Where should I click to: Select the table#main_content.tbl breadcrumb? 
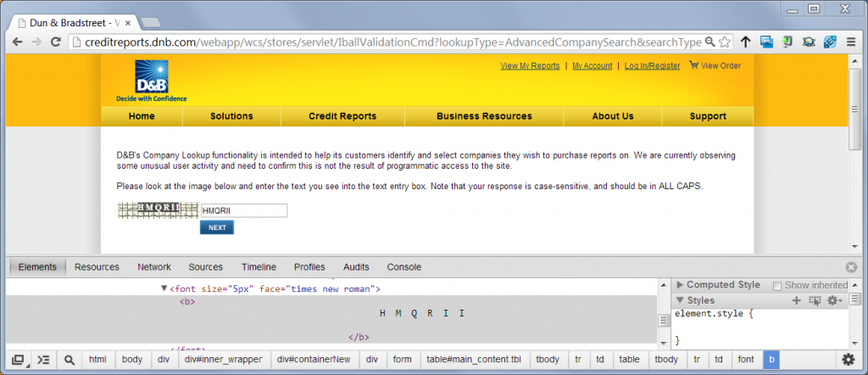(474, 360)
